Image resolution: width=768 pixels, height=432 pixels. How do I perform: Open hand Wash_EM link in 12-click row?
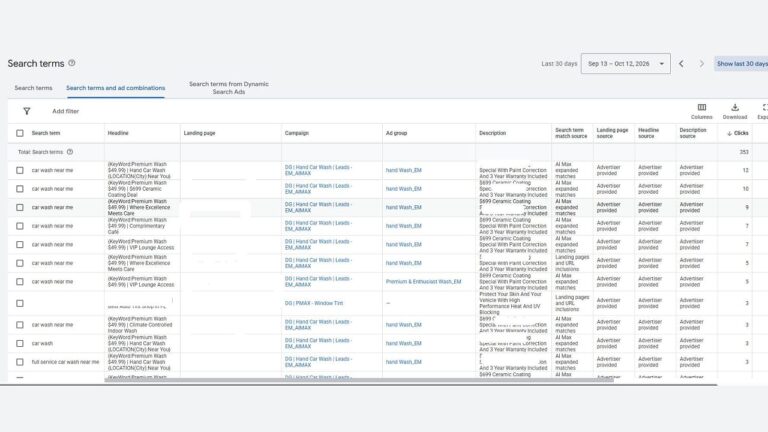tap(403, 170)
